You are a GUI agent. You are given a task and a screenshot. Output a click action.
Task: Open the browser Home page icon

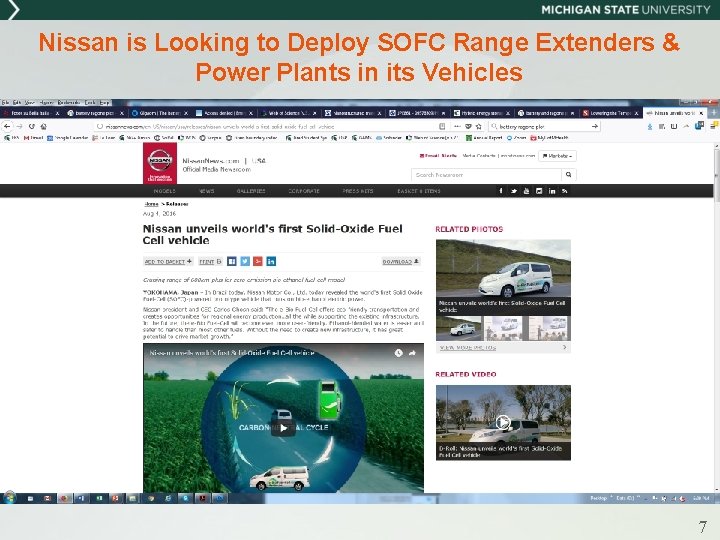[44, 126]
